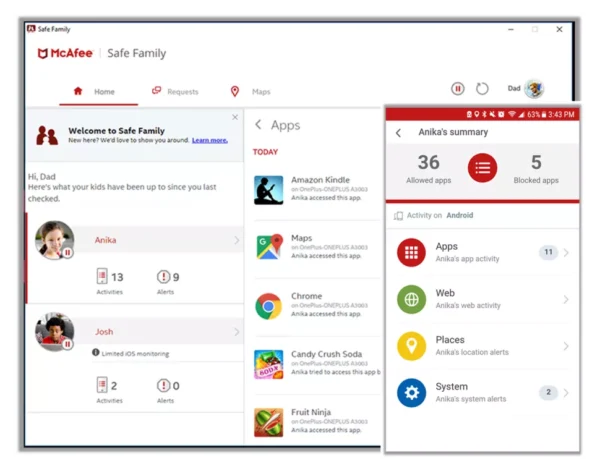Click the refresh icon in header
Viewport: 600px width, 471px height.
[482, 89]
